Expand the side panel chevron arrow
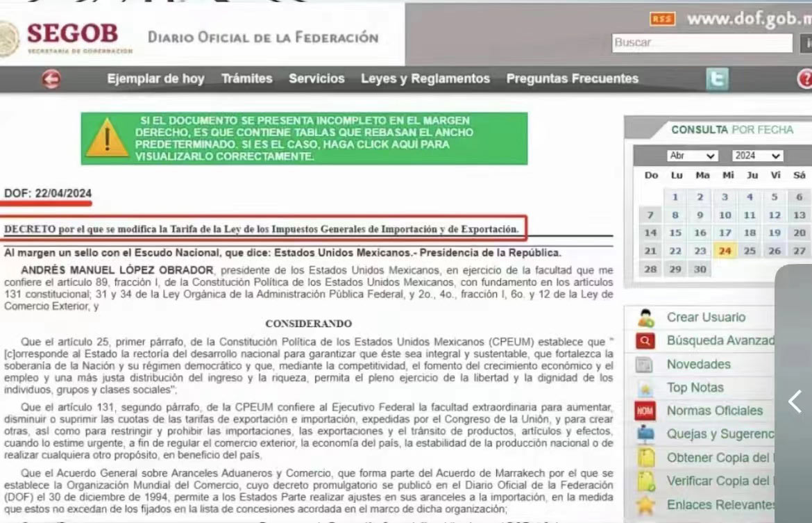 [795, 401]
